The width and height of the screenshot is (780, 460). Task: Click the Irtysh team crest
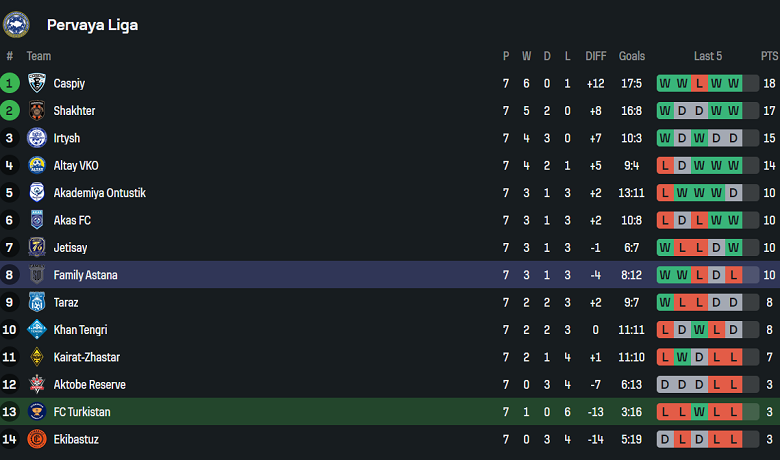click(x=37, y=138)
